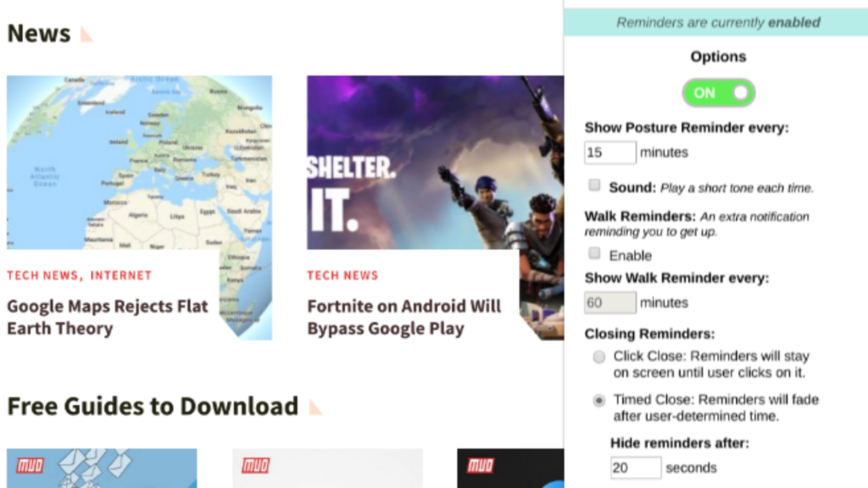
Task: Click the Posture Reminder minutes field
Action: coord(609,152)
